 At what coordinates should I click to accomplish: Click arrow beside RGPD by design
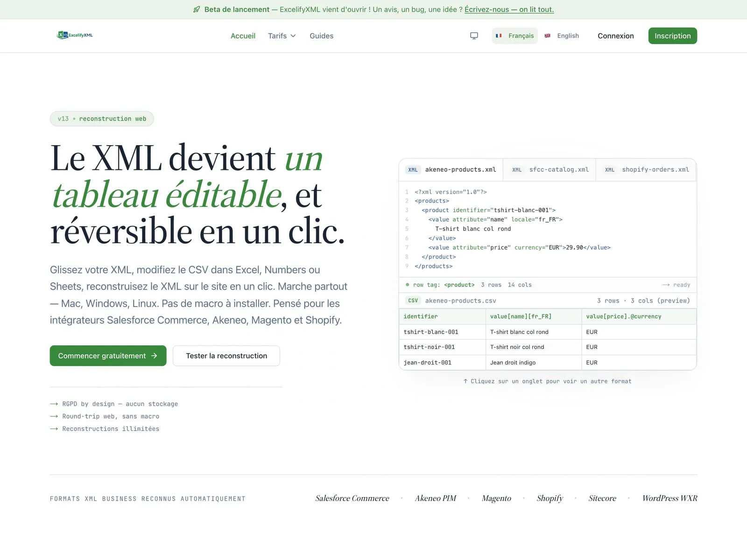54,404
